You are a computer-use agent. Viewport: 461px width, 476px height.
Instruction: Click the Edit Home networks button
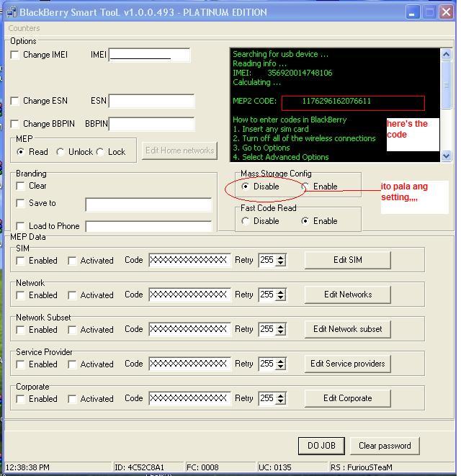coord(180,151)
